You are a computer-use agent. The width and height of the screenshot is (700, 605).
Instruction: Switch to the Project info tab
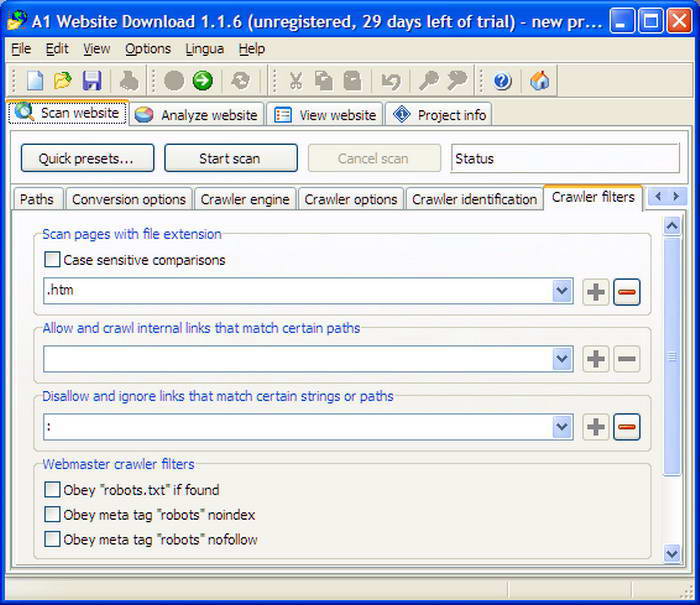point(439,115)
